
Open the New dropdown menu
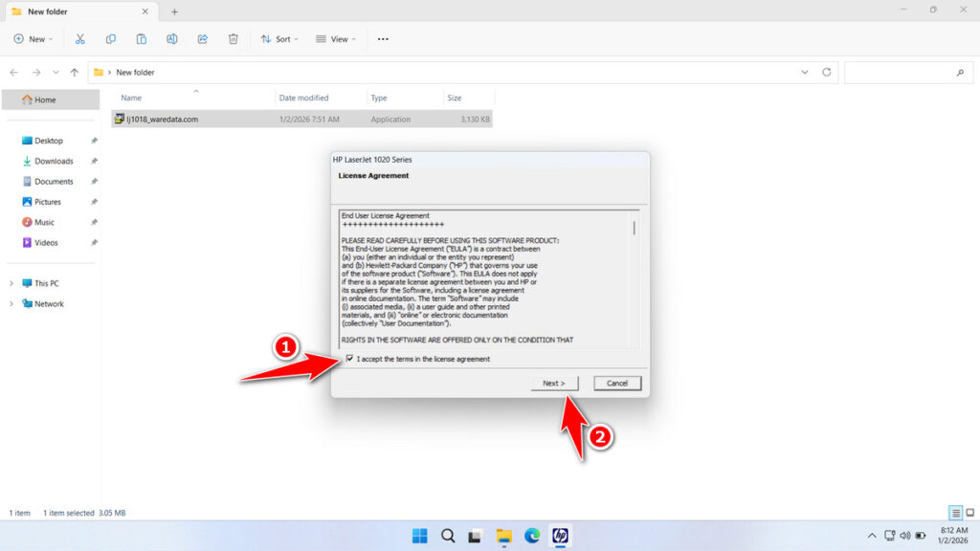[33, 38]
